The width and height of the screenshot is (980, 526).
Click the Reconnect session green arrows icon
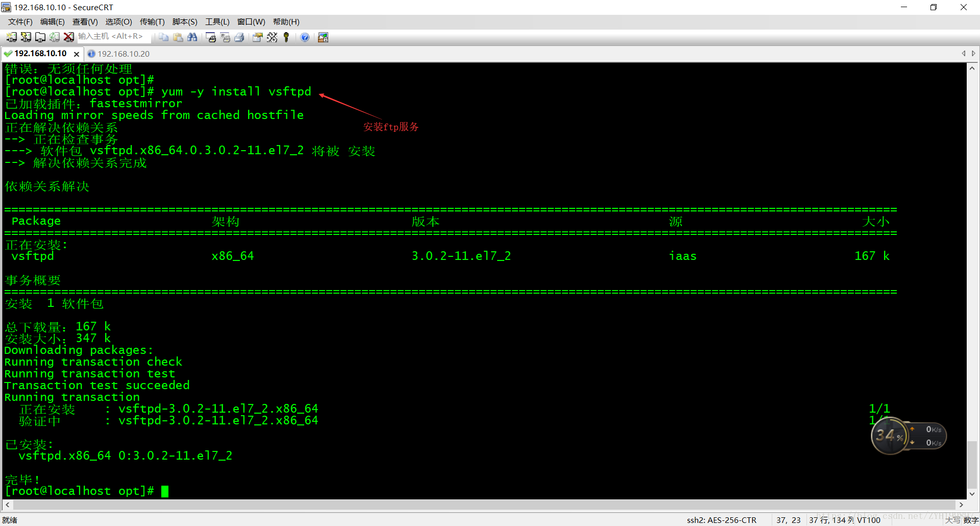(x=54, y=37)
